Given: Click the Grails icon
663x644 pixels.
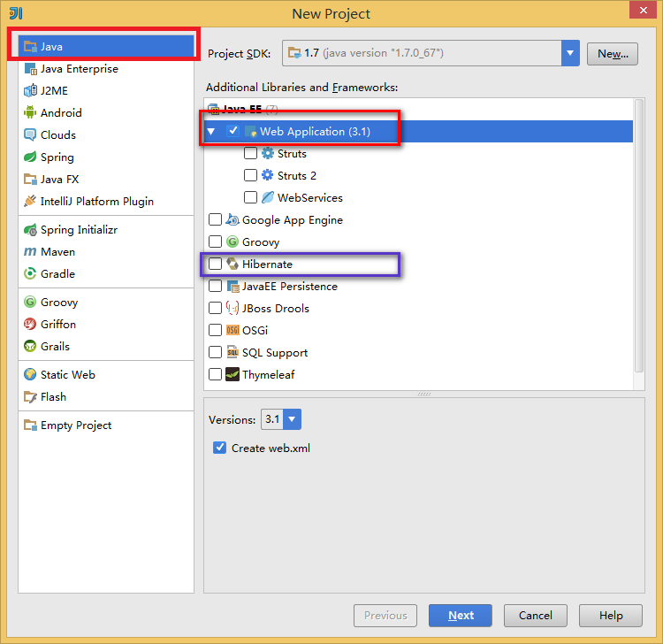Looking at the screenshot, I should [30, 346].
